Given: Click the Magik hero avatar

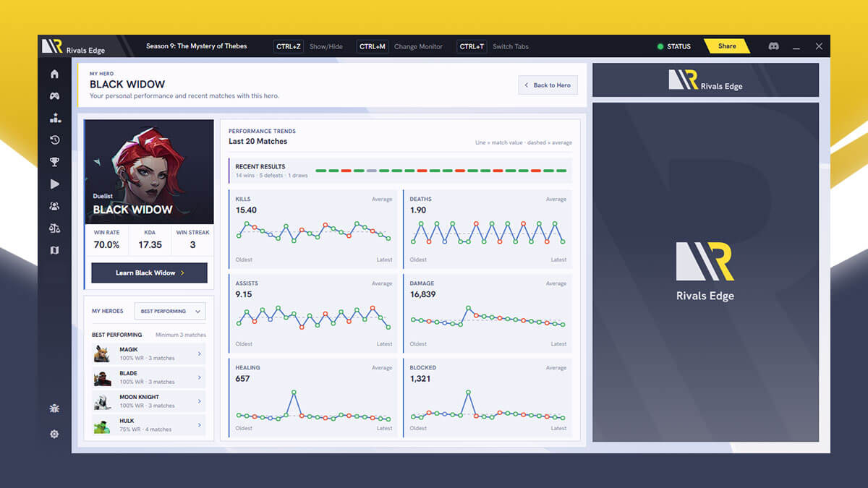Looking at the screenshot, I should 102,354.
